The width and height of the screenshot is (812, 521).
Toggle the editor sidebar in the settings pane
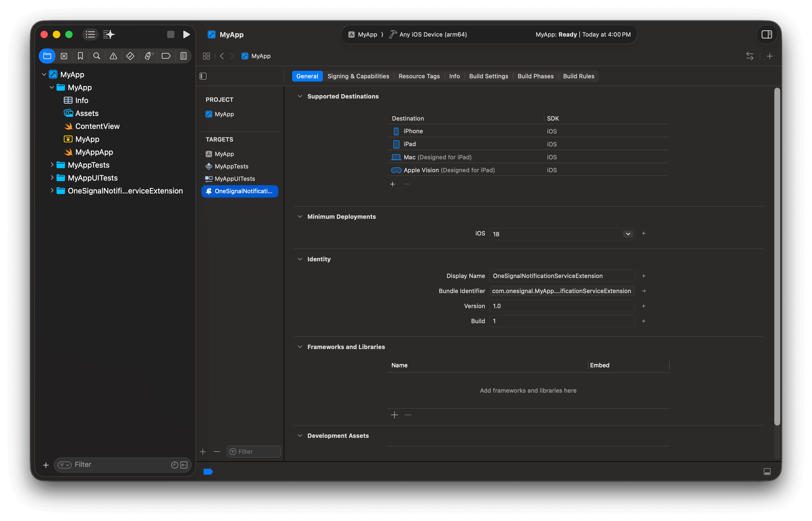point(203,76)
